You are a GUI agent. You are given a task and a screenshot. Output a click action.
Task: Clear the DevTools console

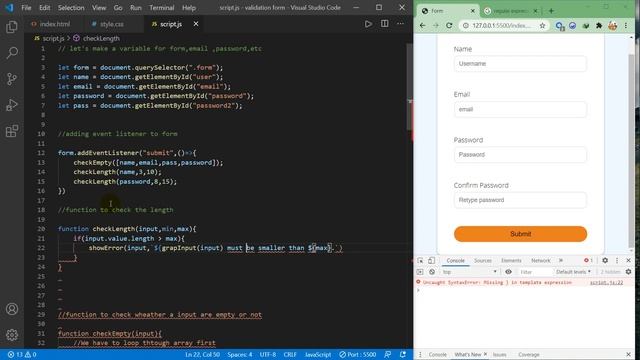pos(432,272)
